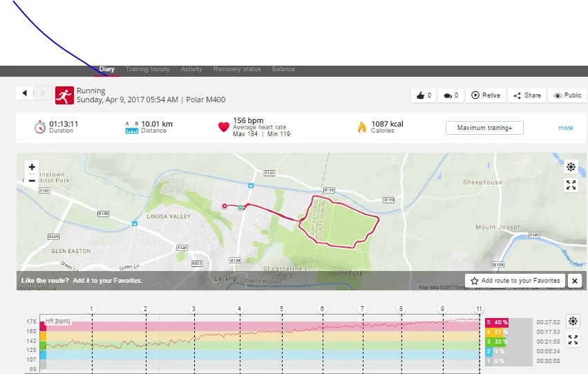Viewport: 588px width, 374px height.
Task: Click the 01:13:11 duration value
Action: 64,124
